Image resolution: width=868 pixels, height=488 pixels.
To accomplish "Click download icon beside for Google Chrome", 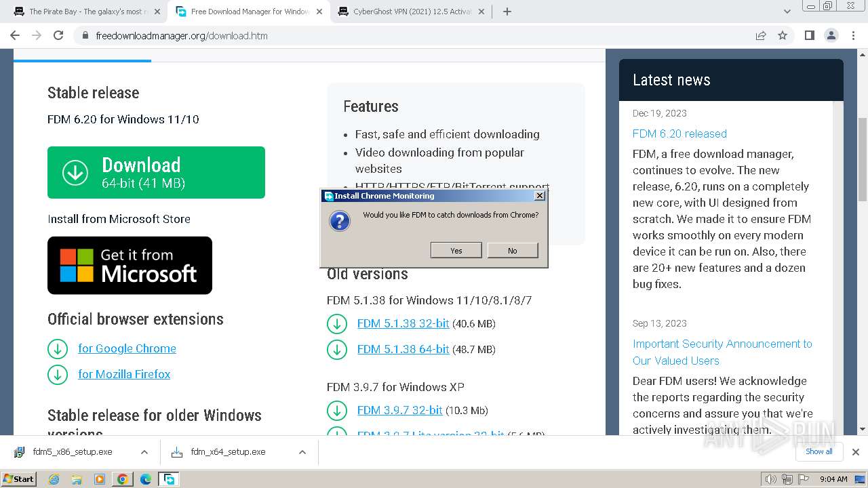I will click(58, 349).
